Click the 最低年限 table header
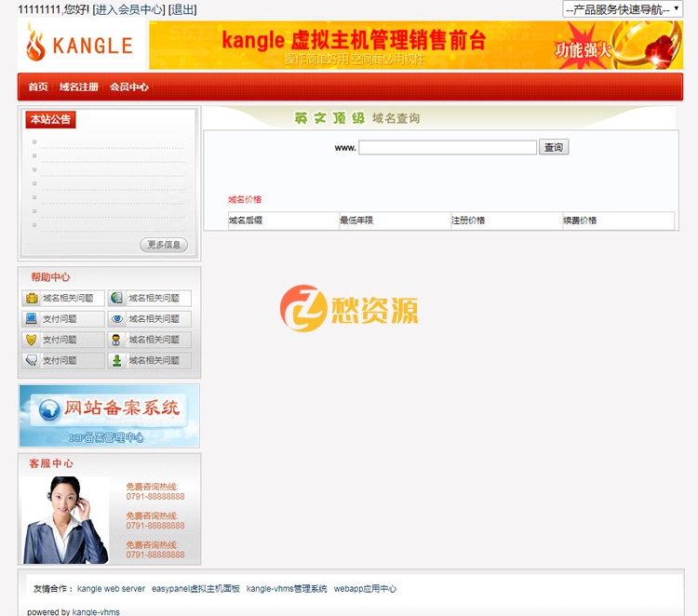 [356, 221]
